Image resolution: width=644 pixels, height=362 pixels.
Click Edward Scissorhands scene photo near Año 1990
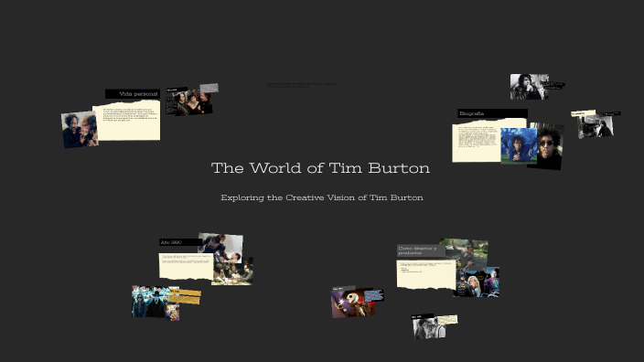220,248
